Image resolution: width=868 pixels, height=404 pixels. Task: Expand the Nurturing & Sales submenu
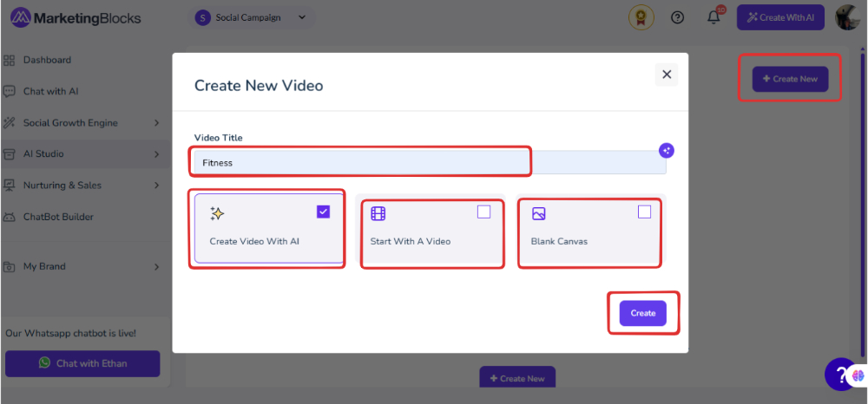tap(82, 186)
